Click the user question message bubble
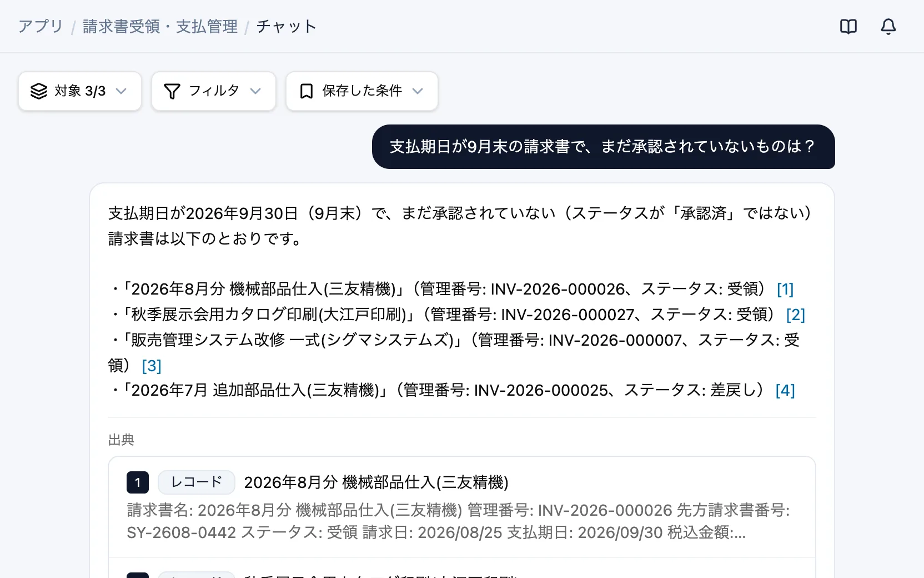924x578 pixels. pyautogui.click(x=604, y=147)
